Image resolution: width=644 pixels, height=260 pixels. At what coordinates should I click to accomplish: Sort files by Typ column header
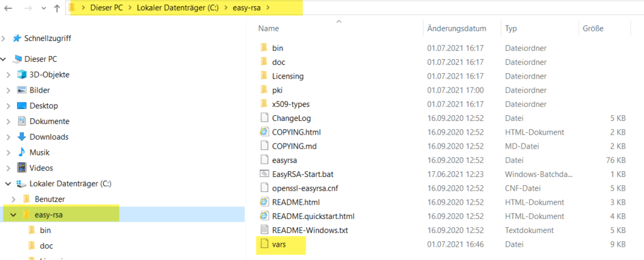click(511, 29)
